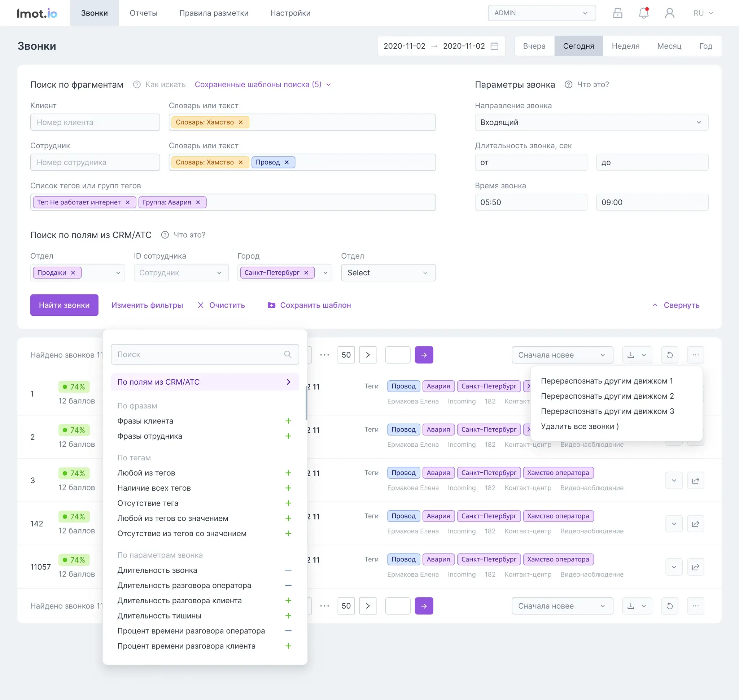The image size is (739, 700).
Task: Click the unlock padlock icon in header
Action: pyautogui.click(x=618, y=13)
